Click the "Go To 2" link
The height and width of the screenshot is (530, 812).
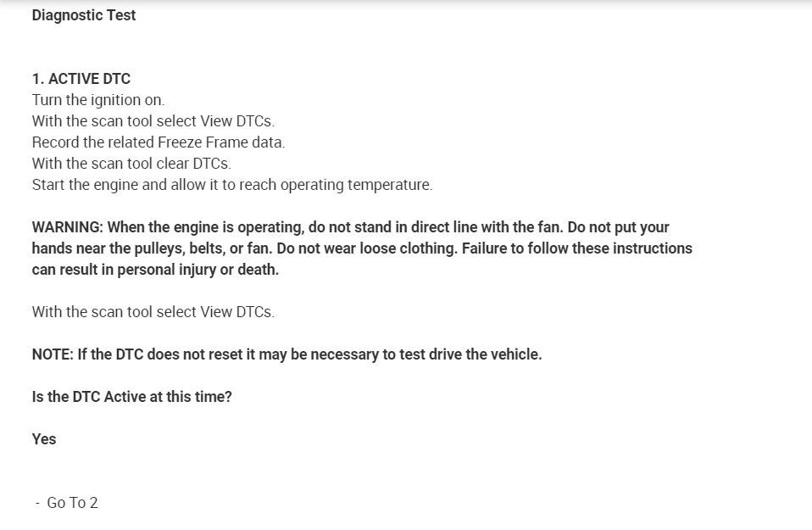72,503
